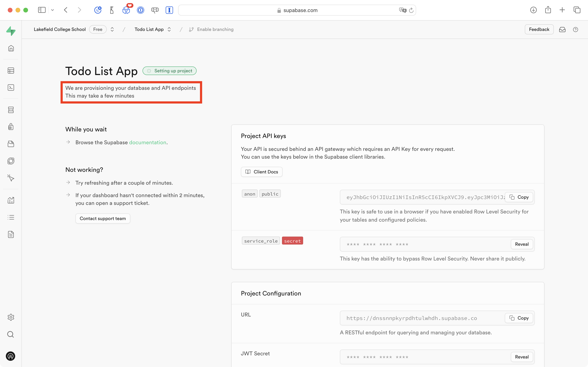Click the sidebar search magnifier icon
The height and width of the screenshot is (367, 588).
pyautogui.click(x=10, y=335)
